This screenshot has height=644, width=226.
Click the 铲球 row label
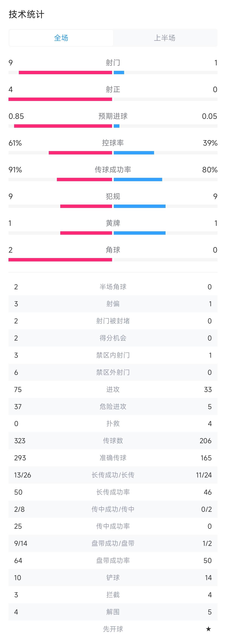[x=113, y=578]
